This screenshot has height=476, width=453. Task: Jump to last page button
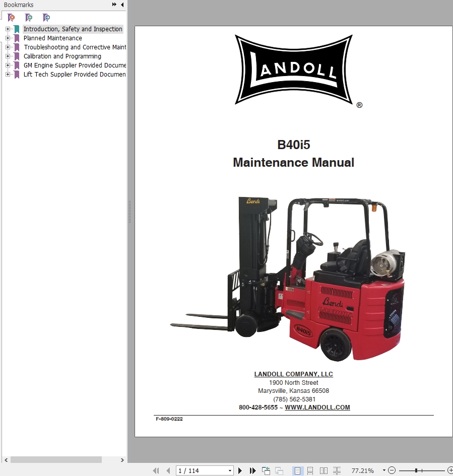[252, 471]
